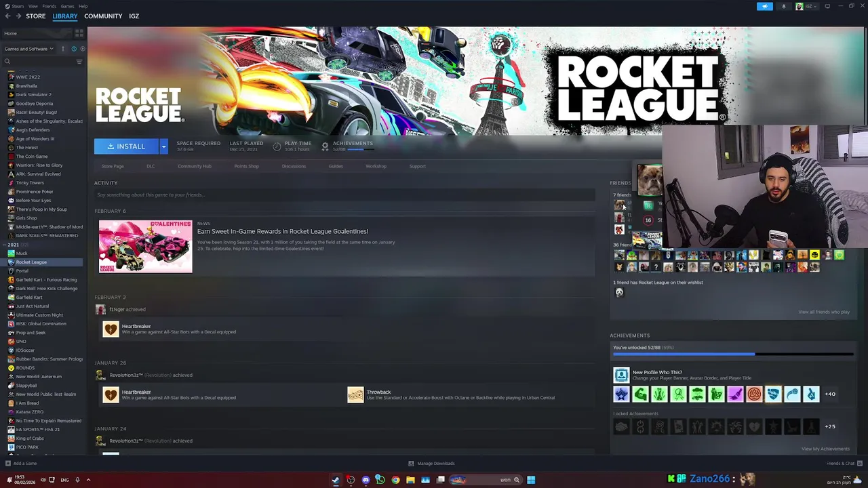The width and height of the screenshot is (868, 488).
Task: Open the View menu
Action: point(33,6)
